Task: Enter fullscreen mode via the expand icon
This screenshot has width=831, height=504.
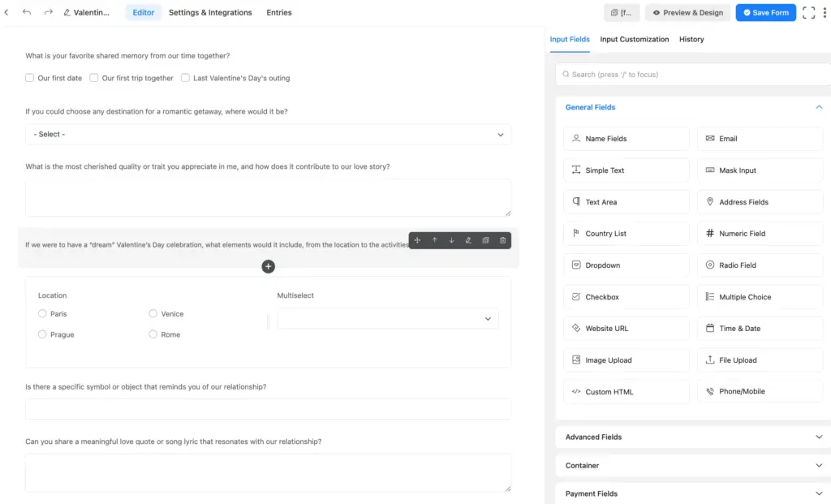Action: 808,12
